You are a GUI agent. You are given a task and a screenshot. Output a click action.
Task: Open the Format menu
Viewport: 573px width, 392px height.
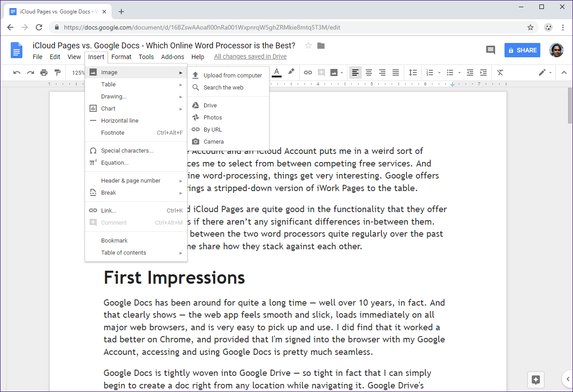click(121, 57)
